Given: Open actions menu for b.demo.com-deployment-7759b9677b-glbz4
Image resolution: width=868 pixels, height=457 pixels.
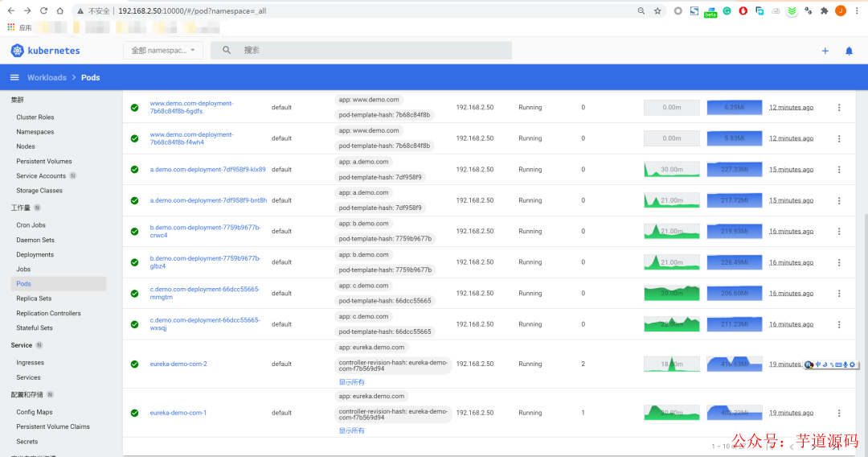Looking at the screenshot, I should (x=839, y=262).
